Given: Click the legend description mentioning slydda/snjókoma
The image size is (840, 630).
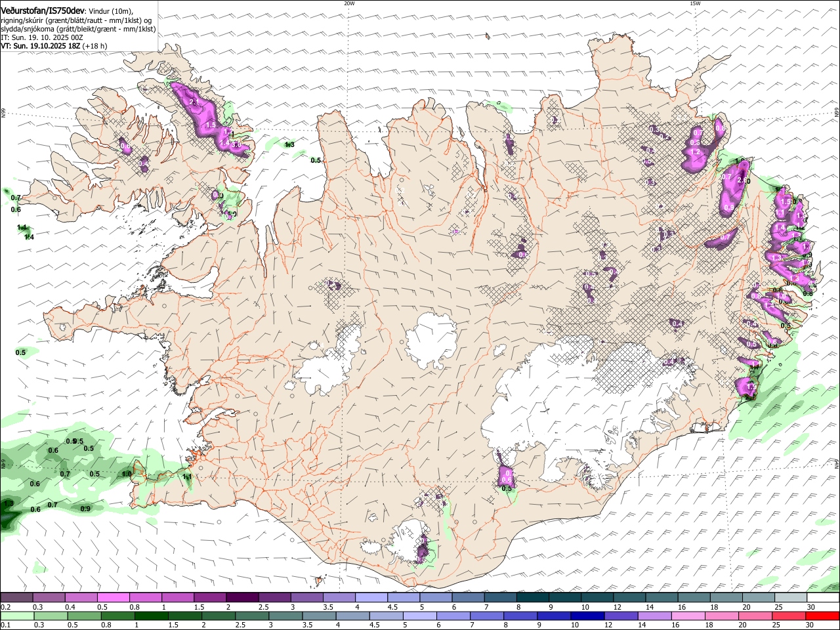Looking at the screenshot, I should 78,29.
